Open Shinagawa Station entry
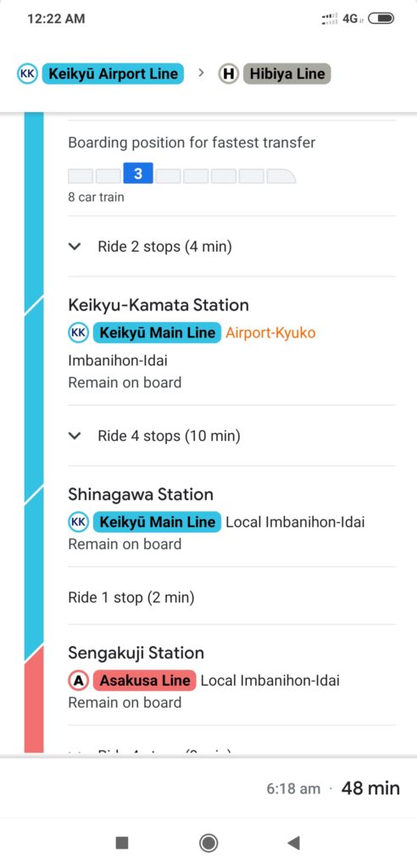 tap(141, 494)
